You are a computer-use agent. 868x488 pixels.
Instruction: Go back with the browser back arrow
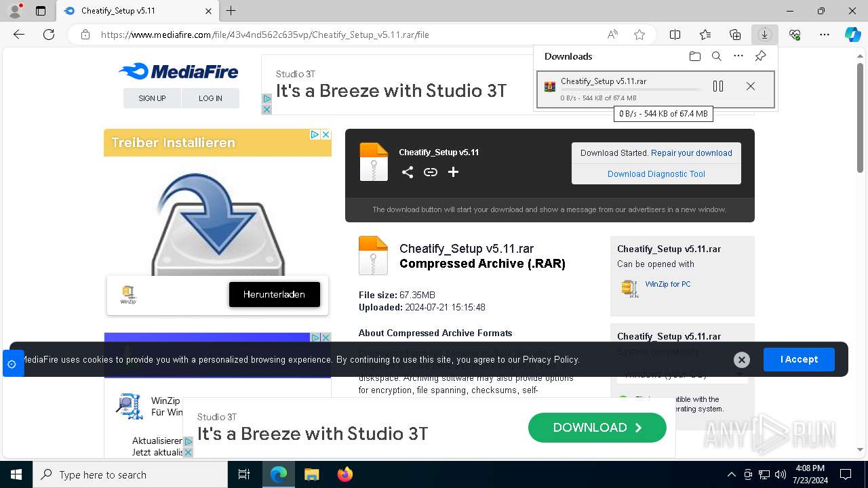tap(19, 35)
